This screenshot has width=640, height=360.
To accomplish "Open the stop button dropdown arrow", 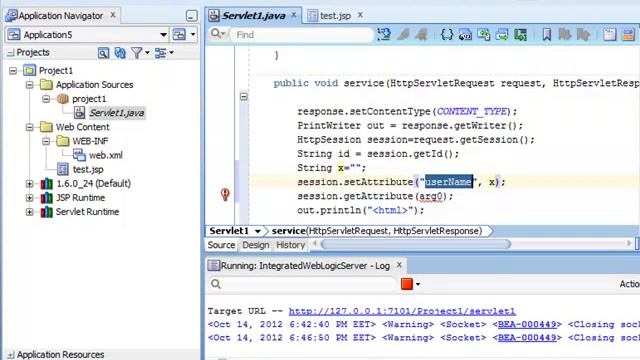I will click(418, 284).
